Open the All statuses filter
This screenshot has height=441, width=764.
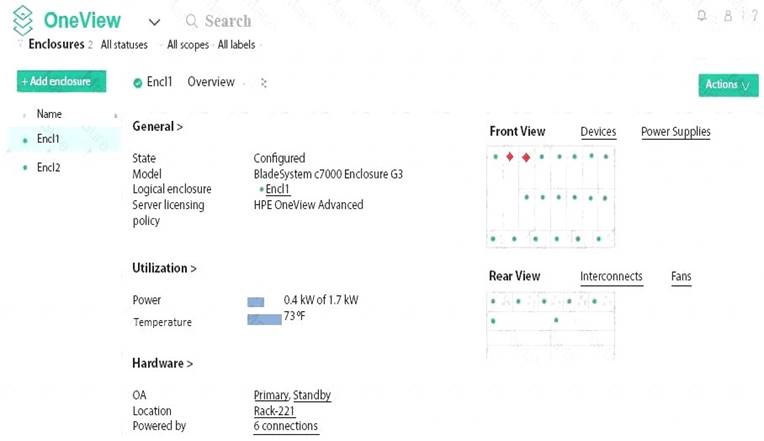pyautogui.click(x=124, y=45)
